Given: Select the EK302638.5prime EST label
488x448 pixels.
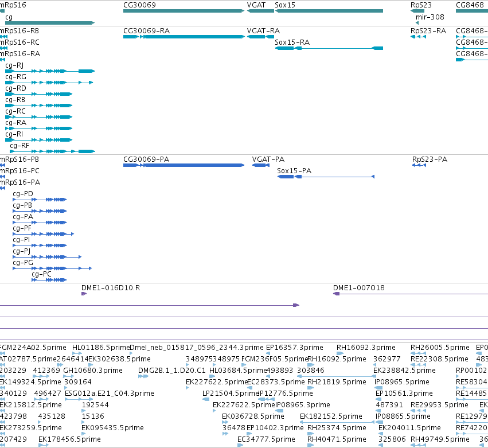Looking at the screenshot, I should [x=119, y=359].
